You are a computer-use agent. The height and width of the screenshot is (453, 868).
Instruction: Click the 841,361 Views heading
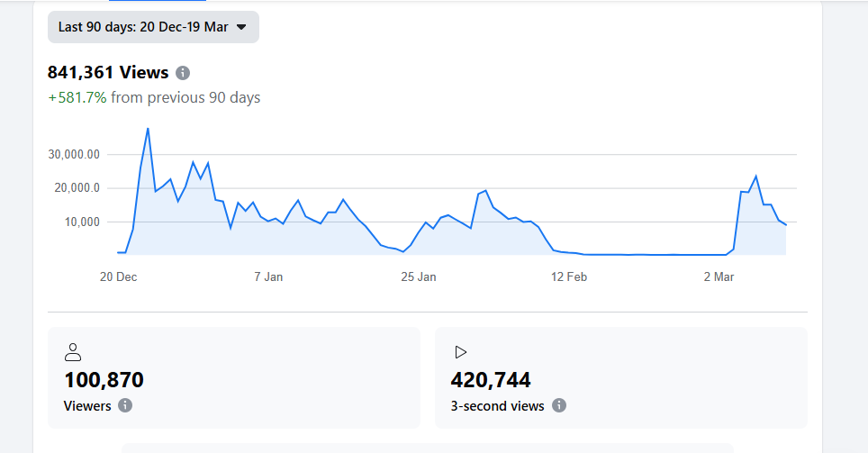108,73
